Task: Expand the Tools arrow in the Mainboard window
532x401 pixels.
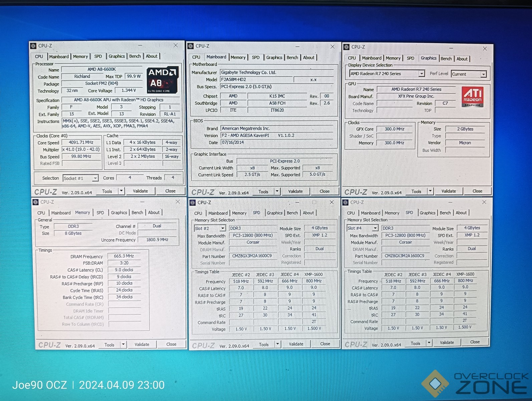Action: pyautogui.click(x=277, y=191)
